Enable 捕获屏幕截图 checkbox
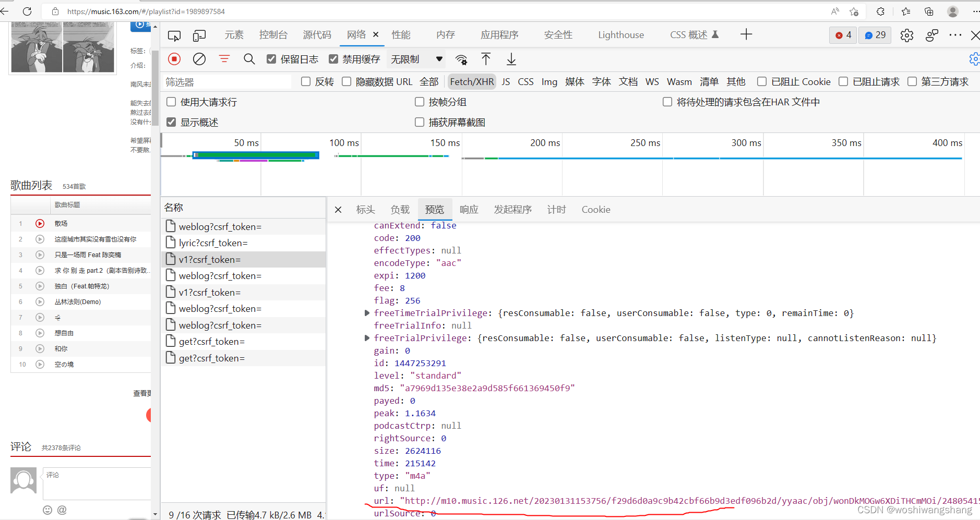Screen dimensions: 980x520 click(x=420, y=122)
